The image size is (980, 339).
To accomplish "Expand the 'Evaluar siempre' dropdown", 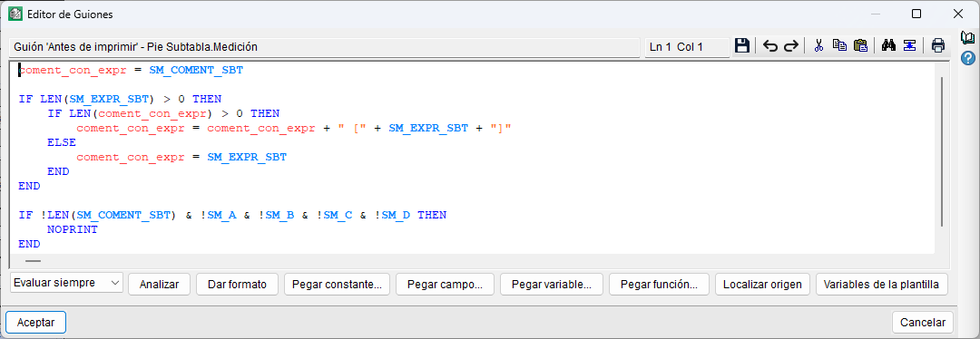I will click(x=67, y=283).
